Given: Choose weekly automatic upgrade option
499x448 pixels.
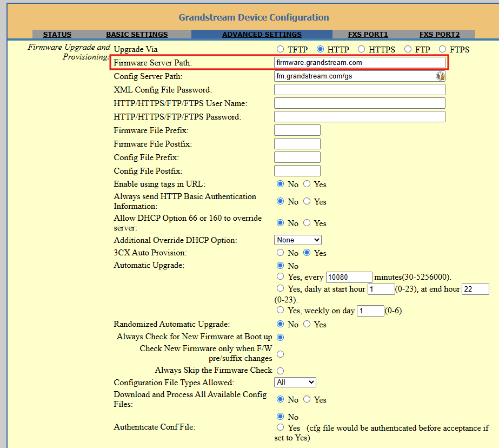Looking at the screenshot, I should (280, 310).
